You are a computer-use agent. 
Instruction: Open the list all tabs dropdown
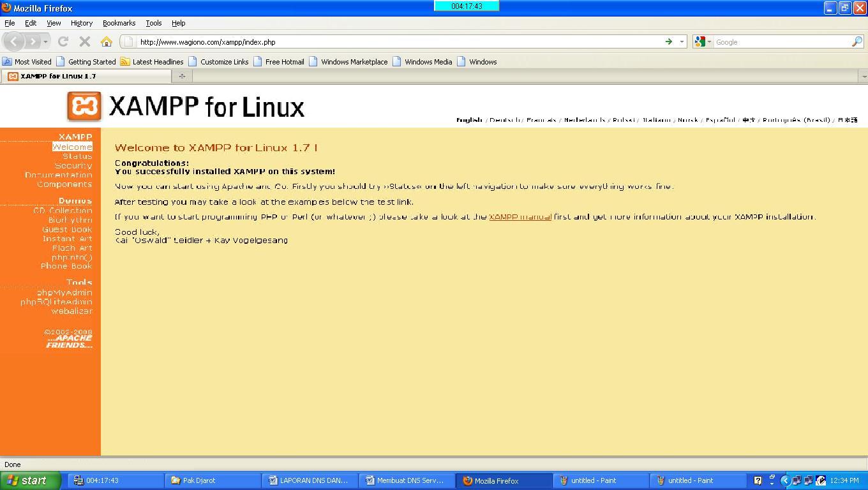pos(863,77)
